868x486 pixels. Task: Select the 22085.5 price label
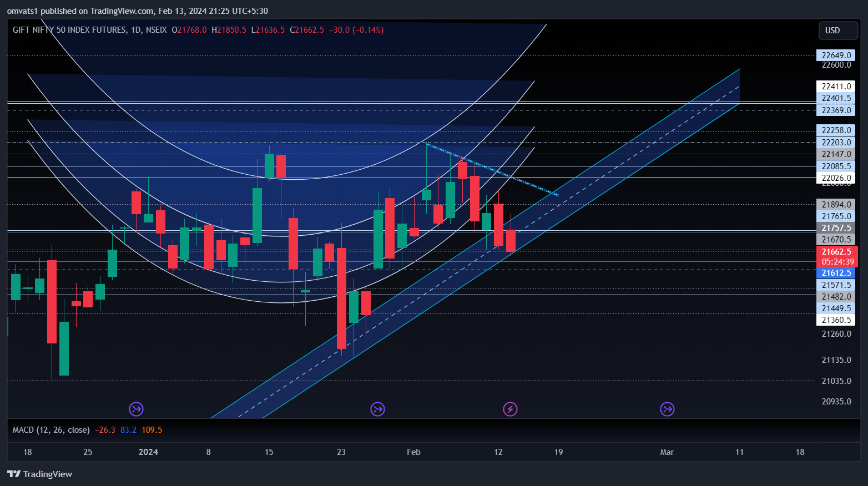pos(836,166)
